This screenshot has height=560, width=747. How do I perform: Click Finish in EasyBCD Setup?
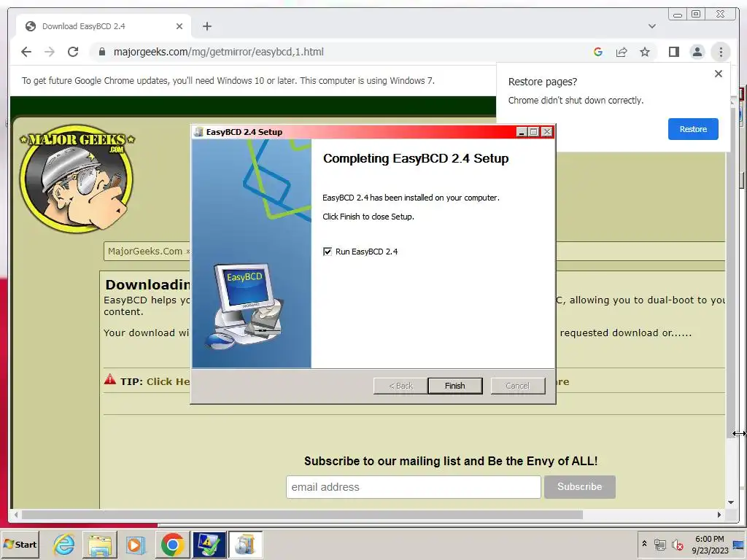[455, 386]
